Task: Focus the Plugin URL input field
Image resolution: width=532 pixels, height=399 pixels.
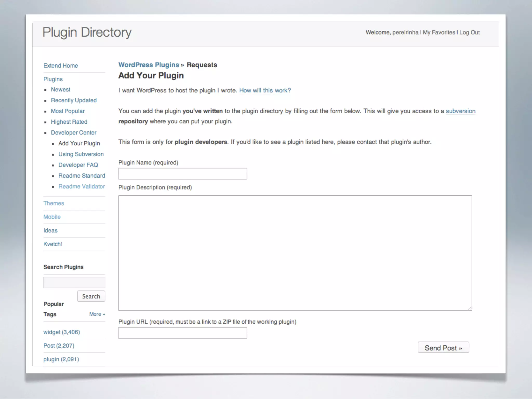Action: [x=183, y=333]
